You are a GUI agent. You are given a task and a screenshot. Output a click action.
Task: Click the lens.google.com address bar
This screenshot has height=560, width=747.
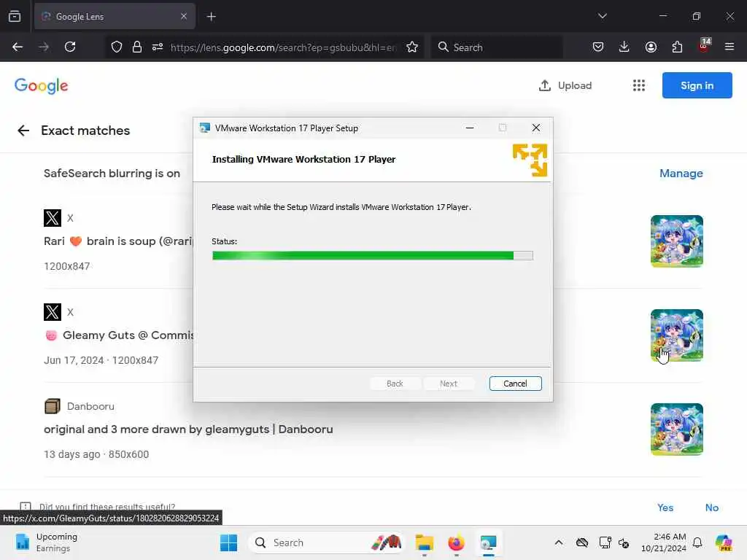coord(284,47)
